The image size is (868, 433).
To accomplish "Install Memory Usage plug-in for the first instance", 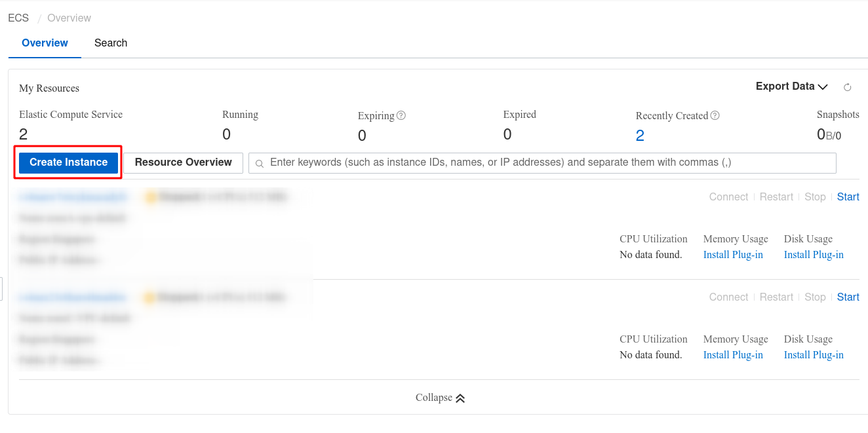I will coord(733,255).
